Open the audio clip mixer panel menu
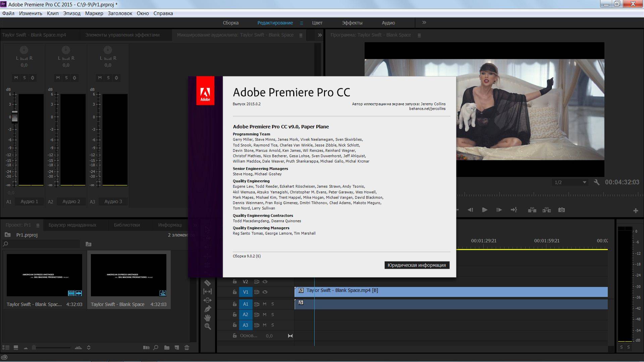The image size is (644, 362). tap(301, 35)
